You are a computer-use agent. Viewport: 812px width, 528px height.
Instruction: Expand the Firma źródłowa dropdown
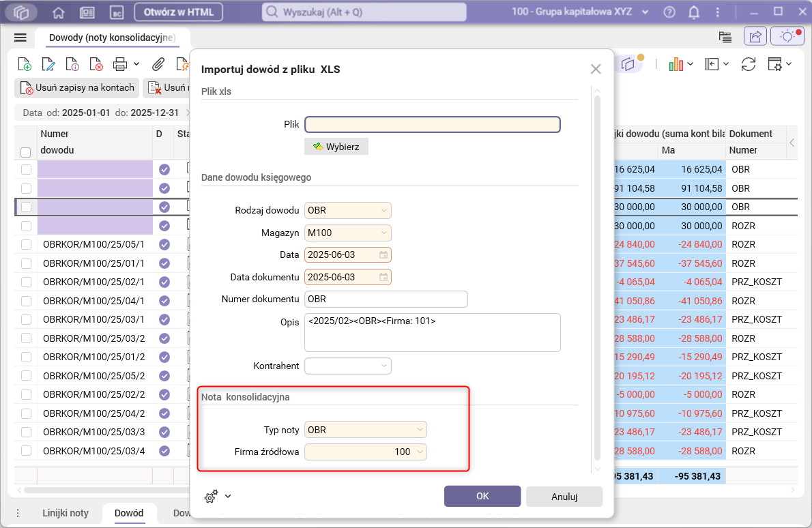pos(420,452)
